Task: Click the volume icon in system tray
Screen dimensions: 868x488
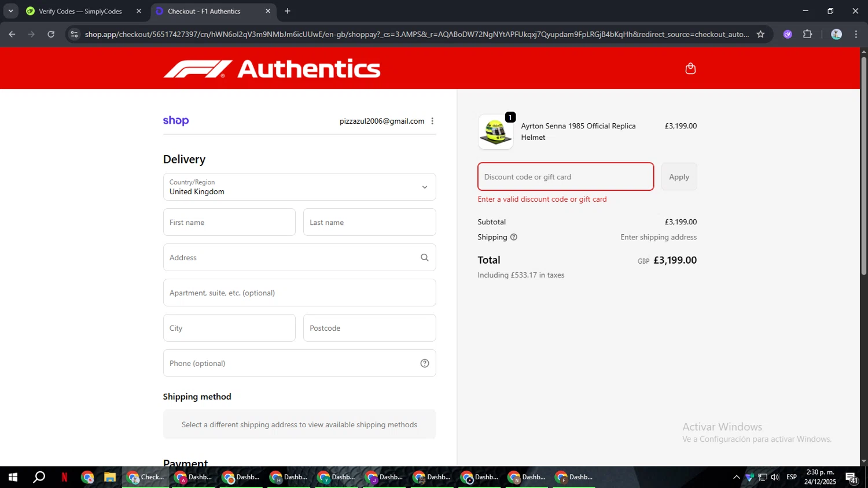Action: pos(775,477)
